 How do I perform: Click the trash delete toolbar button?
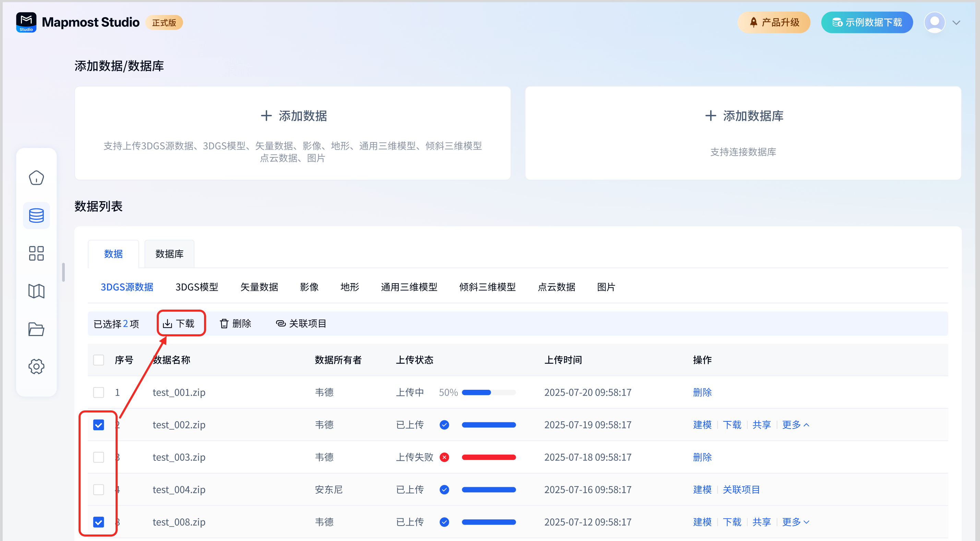click(236, 323)
